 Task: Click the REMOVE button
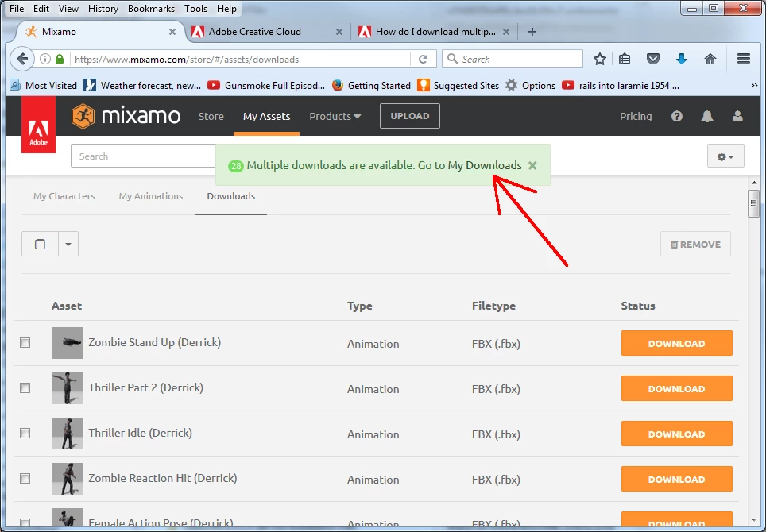click(695, 244)
